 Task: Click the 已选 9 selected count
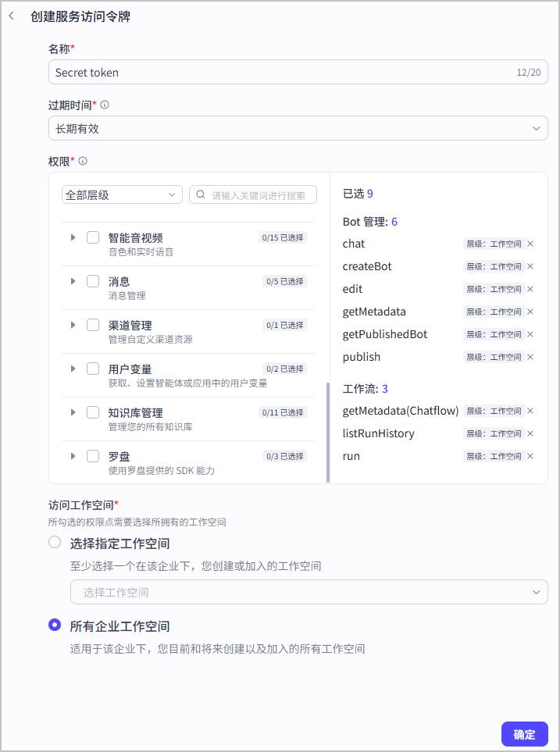(x=358, y=194)
